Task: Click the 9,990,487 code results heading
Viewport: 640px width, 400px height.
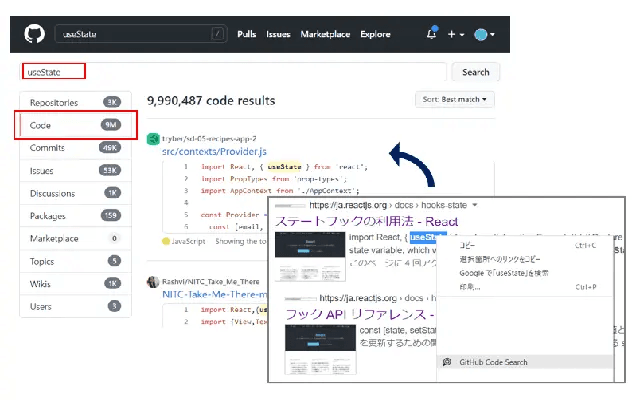Action: (x=211, y=100)
